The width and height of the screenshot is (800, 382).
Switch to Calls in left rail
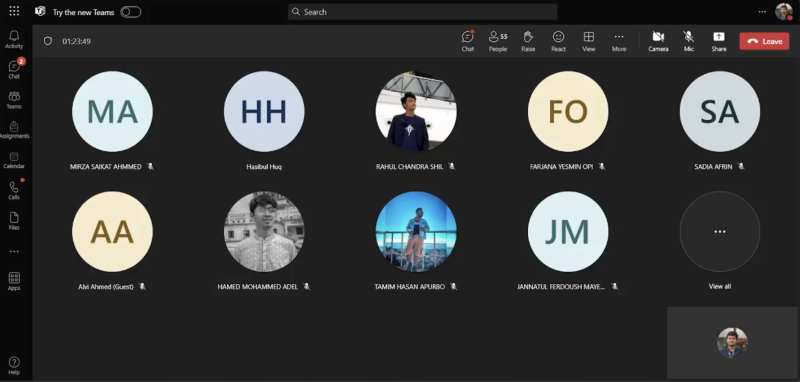click(x=14, y=190)
